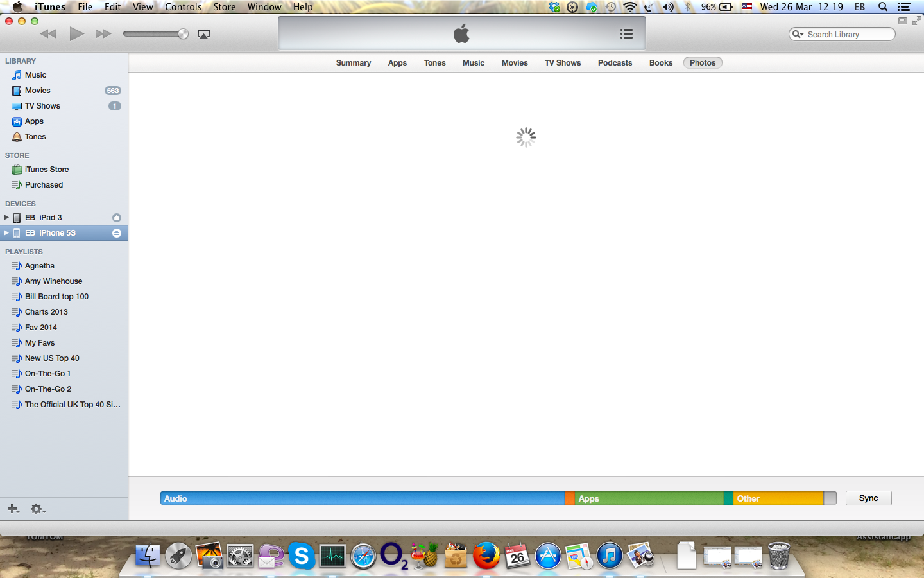Screen dimensions: 924x578
Task: Open Firefox from the Dock
Action: tap(486, 556)
